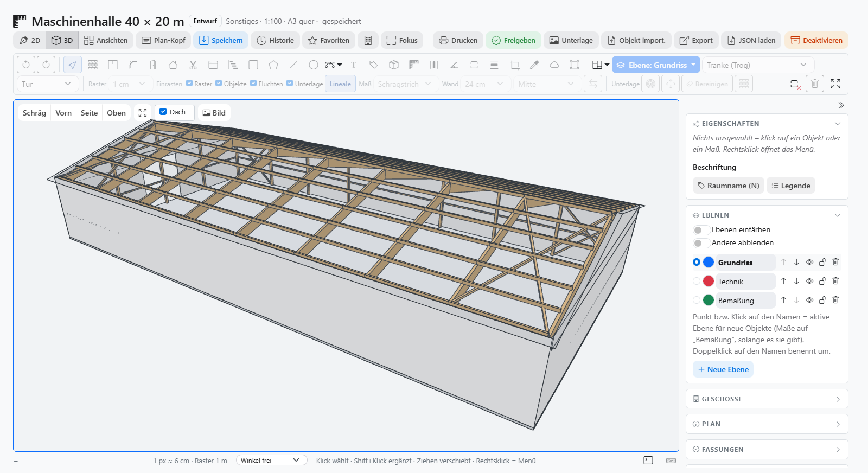Open the console icon in status bar

(x=648, y=460)
